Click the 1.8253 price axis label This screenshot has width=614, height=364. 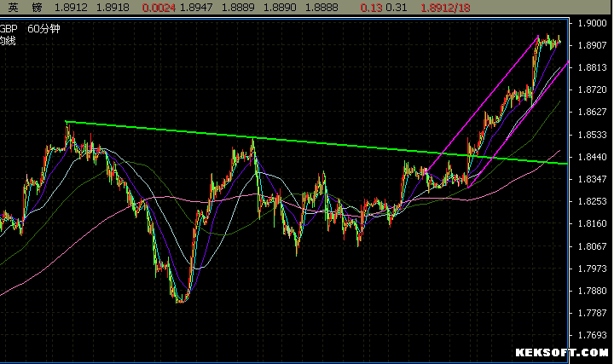pyautogui.click(x=593, y=201)
